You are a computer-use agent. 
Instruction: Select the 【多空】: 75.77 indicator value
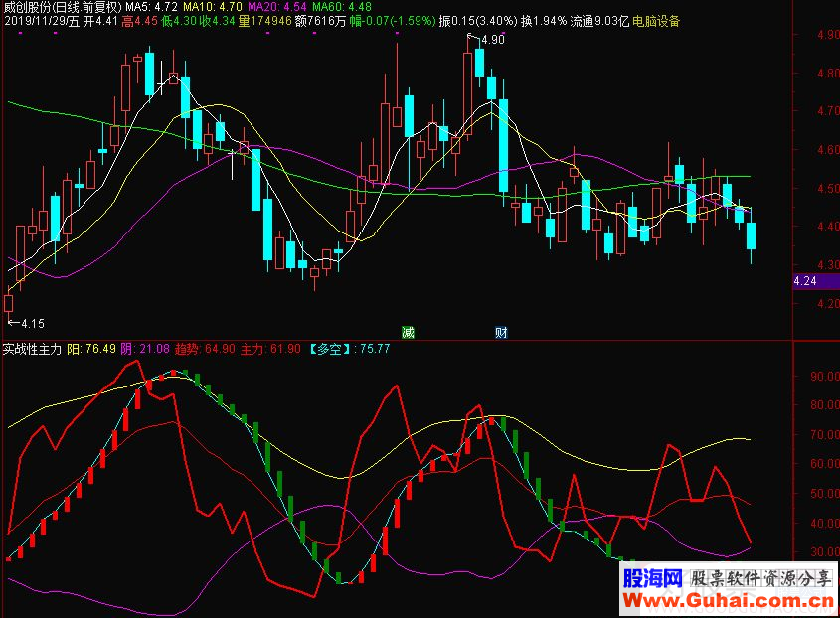click(350, 349)
